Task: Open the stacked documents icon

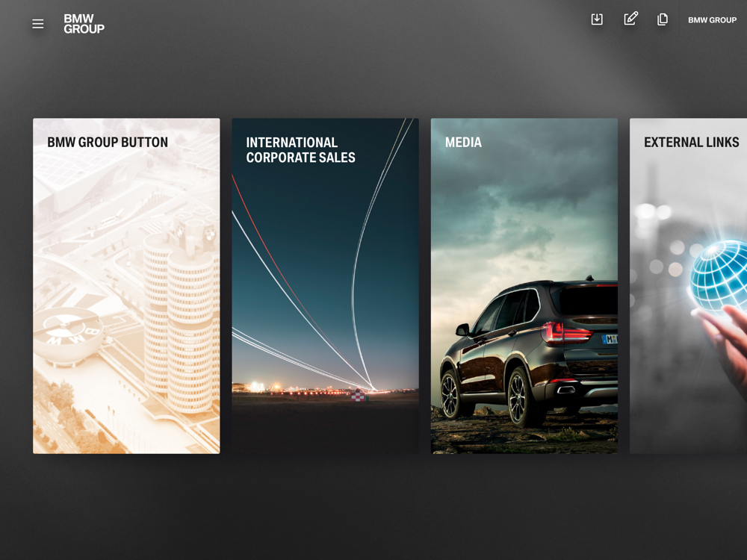Action: 663,19
